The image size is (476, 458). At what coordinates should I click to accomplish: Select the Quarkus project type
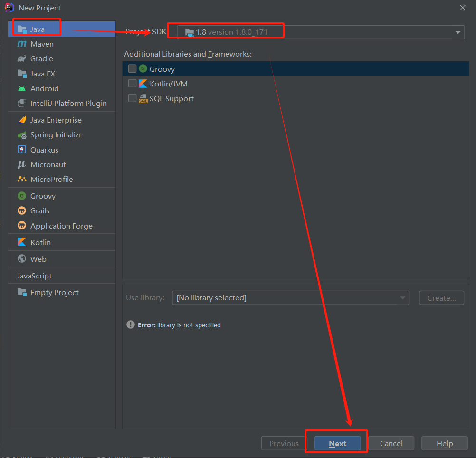pyautogui.click(x=42, y=150)
